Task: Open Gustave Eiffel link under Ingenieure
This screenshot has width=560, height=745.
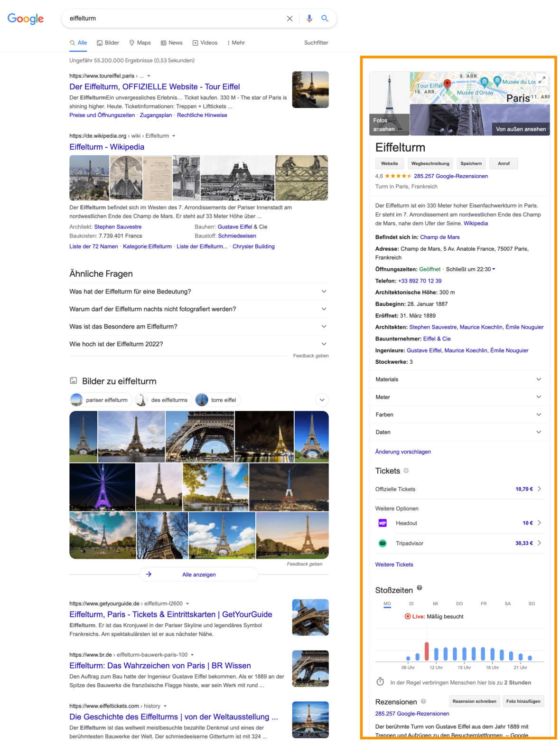Action: (x=424, y=350)
